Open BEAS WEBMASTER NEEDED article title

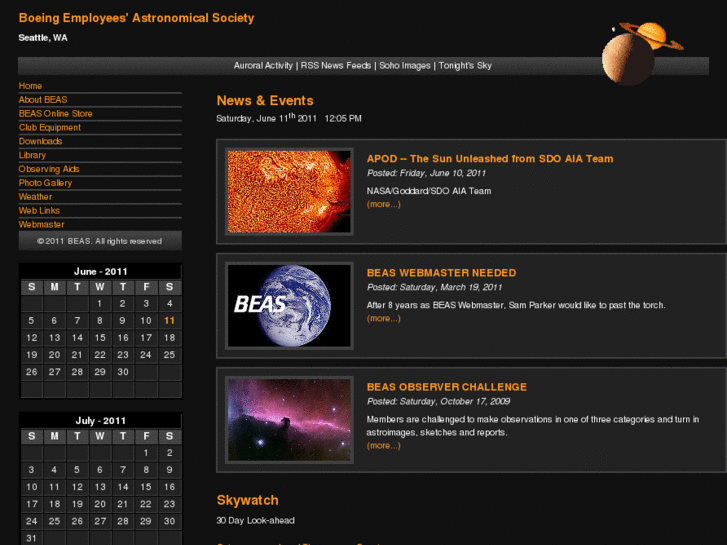[441, 273]
